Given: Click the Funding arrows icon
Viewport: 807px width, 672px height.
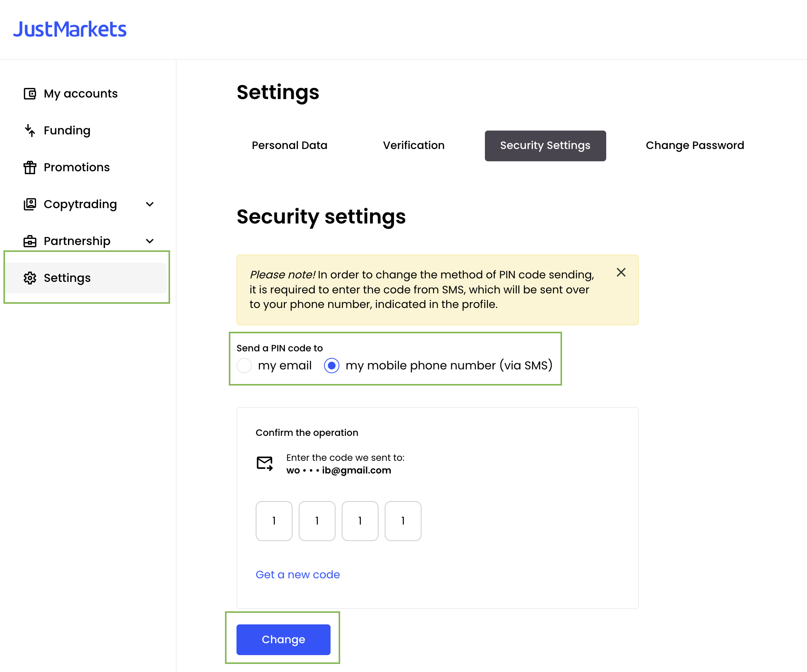Looking at the screenshot, I should [x=30, y=130].
